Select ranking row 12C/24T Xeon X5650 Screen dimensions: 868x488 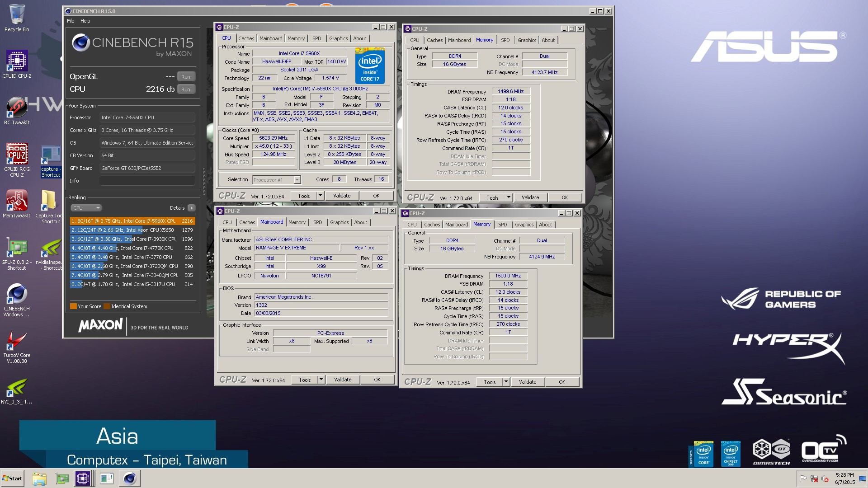[x=132, y=230]
